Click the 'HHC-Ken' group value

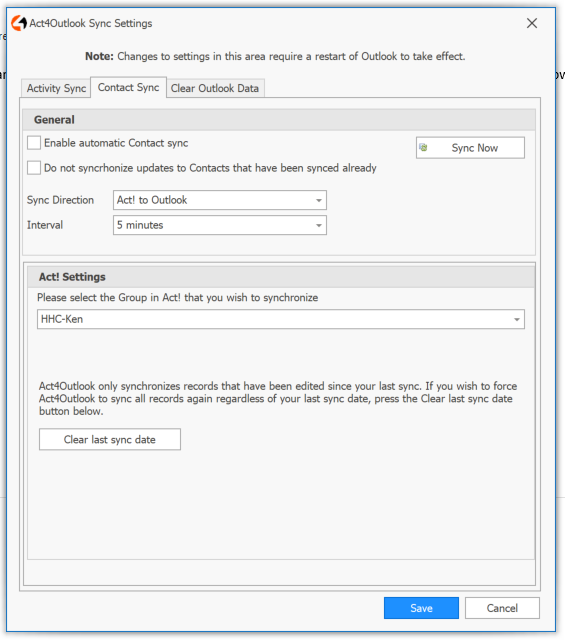62,319
